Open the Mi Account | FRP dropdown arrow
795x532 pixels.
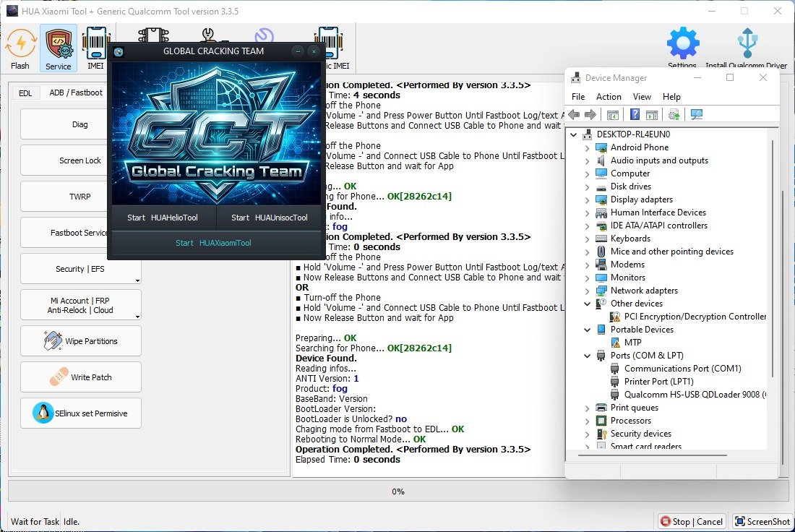pos(137,317)
